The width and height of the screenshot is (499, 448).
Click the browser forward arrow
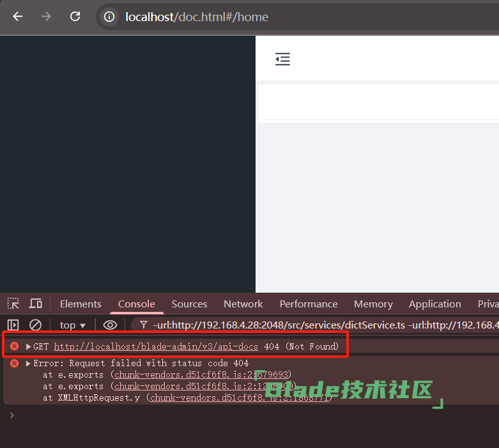coord(46,17)
